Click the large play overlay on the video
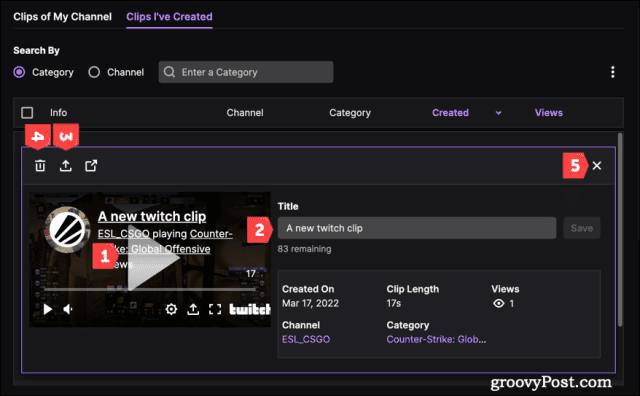Viewport: 640px width, 396px height. pos(153,257)
